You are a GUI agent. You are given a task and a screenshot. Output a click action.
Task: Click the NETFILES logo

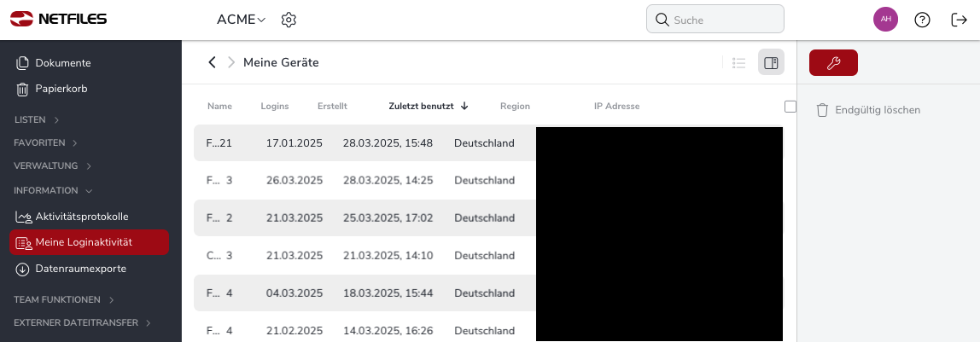point(59,19)
